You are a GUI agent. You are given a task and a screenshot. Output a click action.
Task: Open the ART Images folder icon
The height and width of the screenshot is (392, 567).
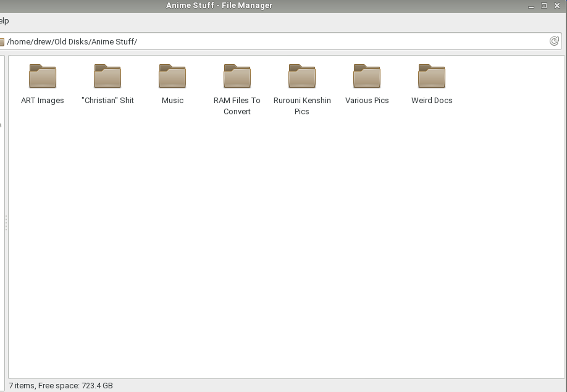click(42, 76)
